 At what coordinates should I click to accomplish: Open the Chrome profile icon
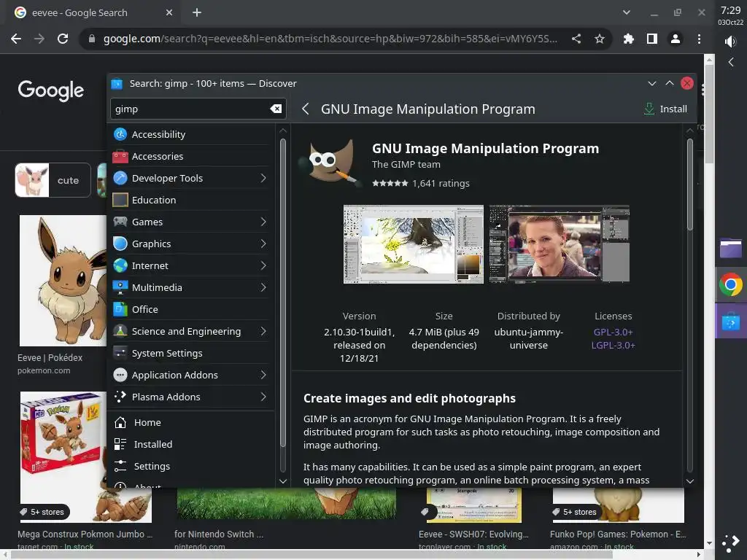coord(676,39)
